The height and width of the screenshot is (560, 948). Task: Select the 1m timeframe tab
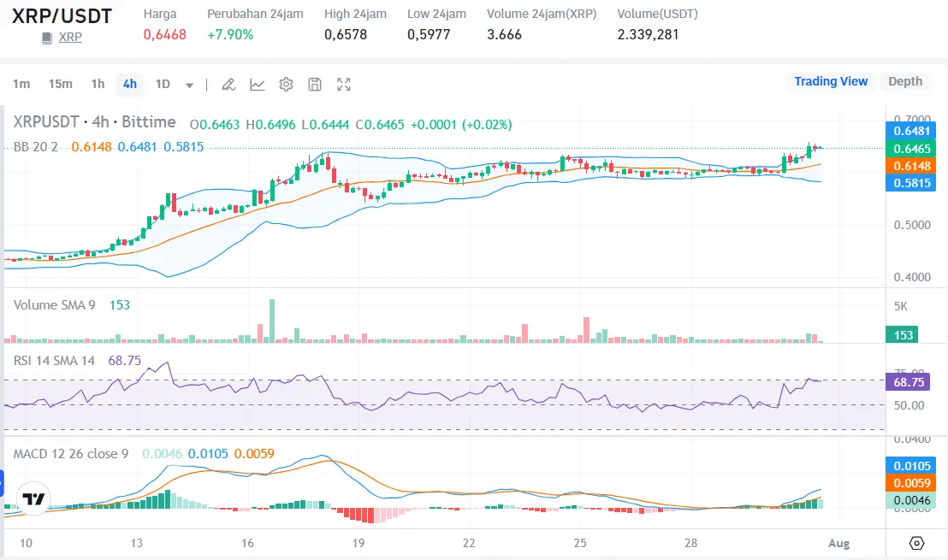pos(21,84)
